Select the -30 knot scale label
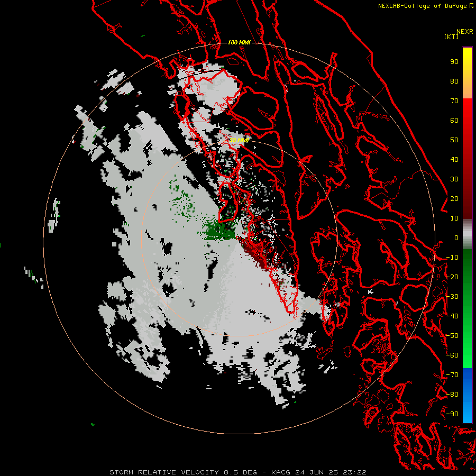The image size is (476, 476). pyautogui.click(x=452, y=297)
